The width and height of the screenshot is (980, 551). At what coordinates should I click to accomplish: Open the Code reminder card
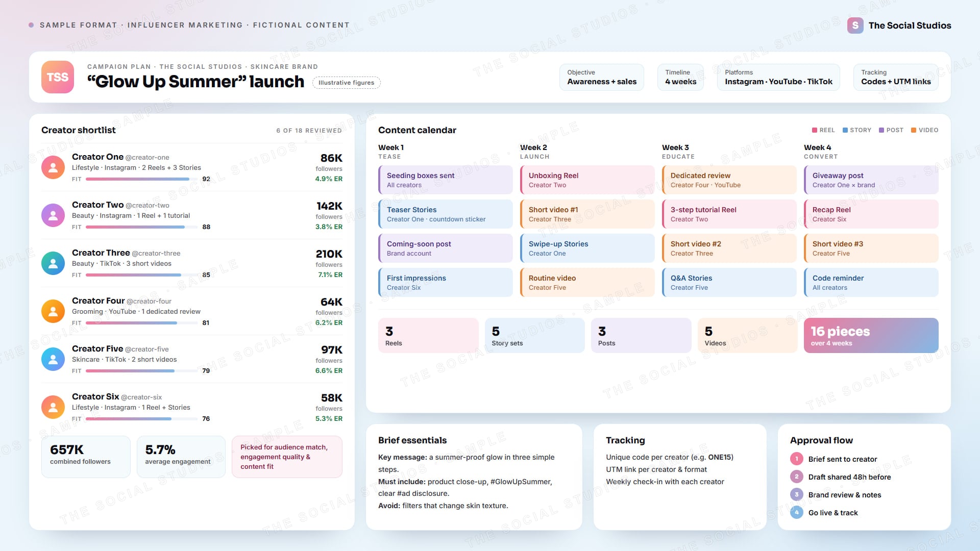click(871, 283)
